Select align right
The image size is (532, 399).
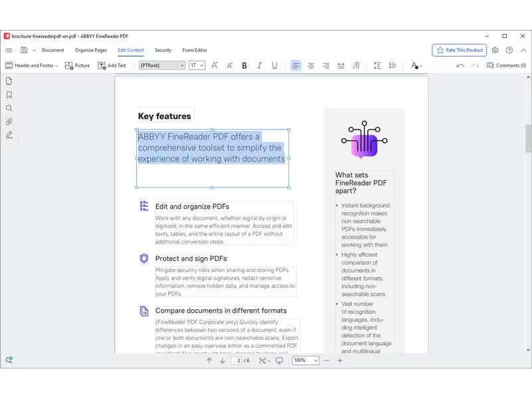[326, 66]
